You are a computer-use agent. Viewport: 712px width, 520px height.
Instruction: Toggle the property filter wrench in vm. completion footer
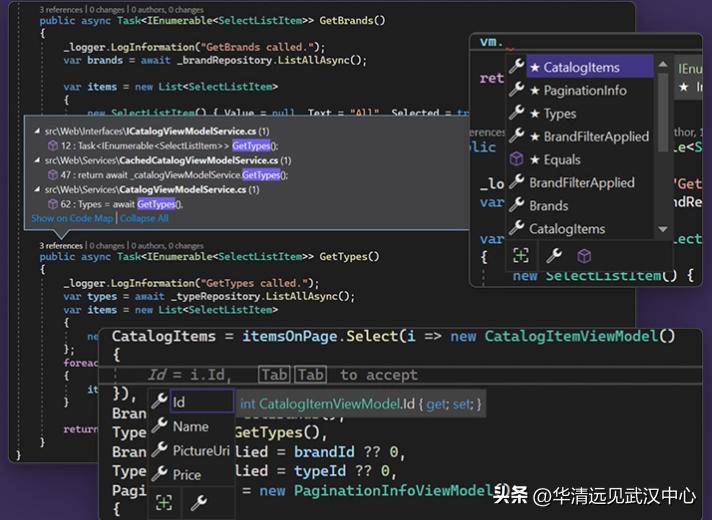[553, 256]
